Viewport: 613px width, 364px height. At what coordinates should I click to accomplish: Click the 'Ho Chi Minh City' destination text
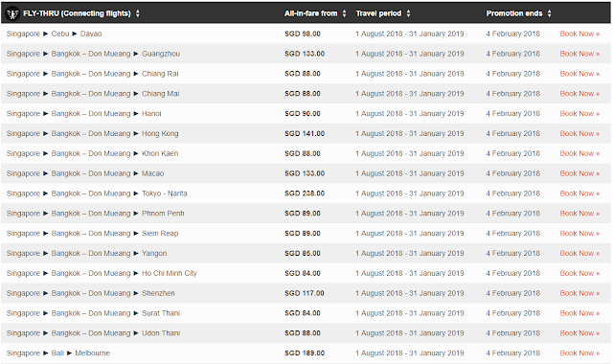click(x=170, y=273)
